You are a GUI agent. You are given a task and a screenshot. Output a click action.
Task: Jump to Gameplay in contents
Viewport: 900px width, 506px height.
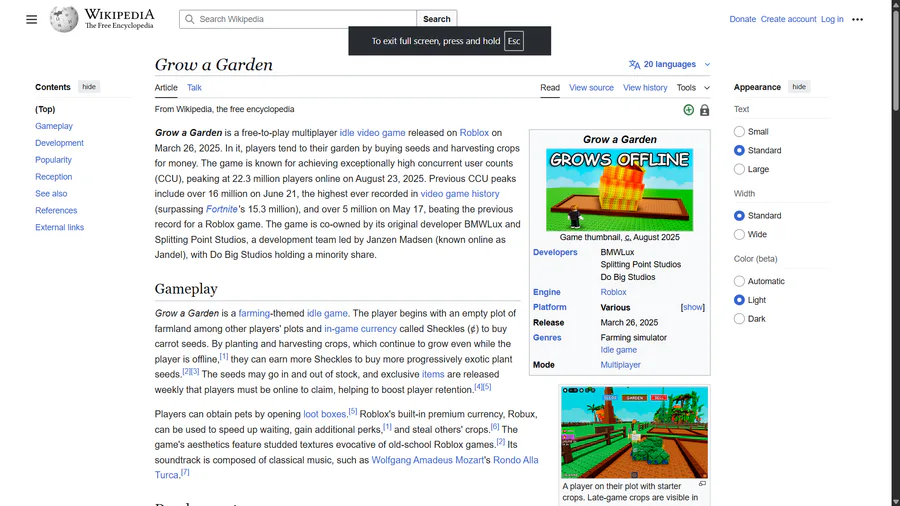tap(54, 126)
